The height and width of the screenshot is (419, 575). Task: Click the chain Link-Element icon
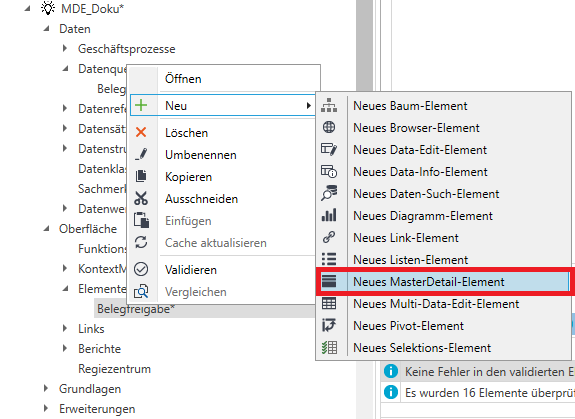click(329, 237)
